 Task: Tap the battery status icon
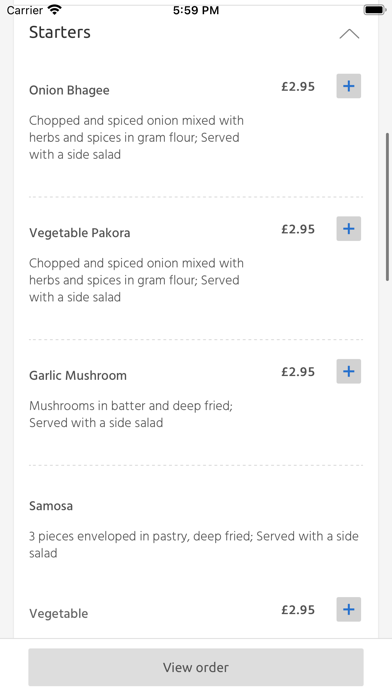pyautogui.click(x=374, y=10)
